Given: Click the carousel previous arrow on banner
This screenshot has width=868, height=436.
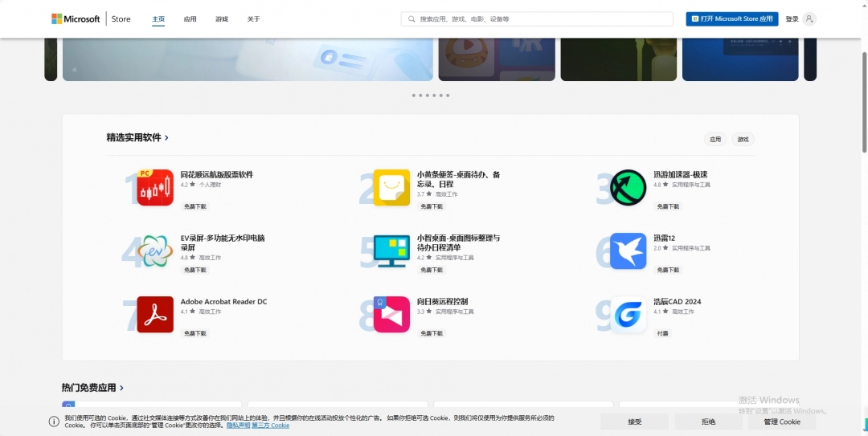Looking at the screenshot, I should (x=74, y=70).
